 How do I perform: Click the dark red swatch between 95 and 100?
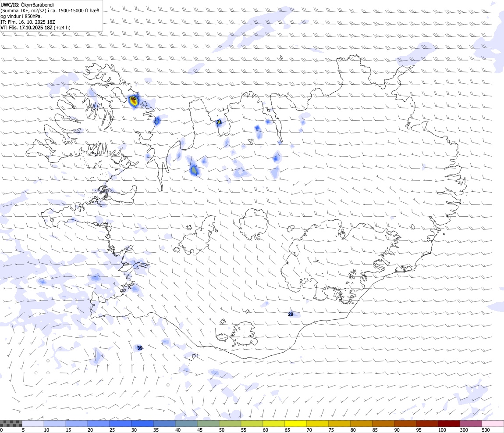tap(427, 423)
